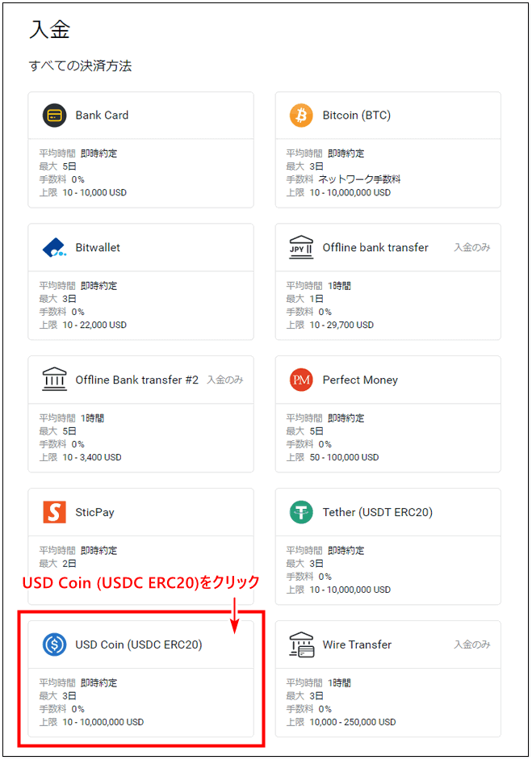The height and width of the screenshot is (760, 532).
Task: Click the JPY bank building icon
Action: (301, 248)
